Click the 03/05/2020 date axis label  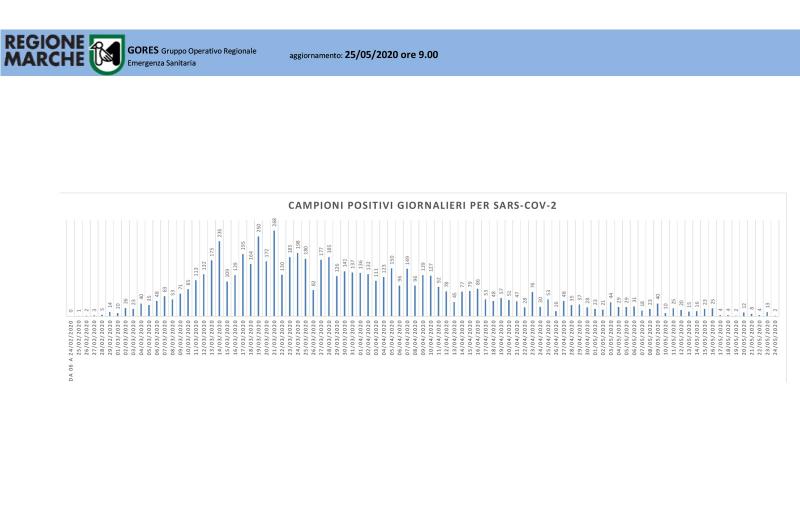611,337
